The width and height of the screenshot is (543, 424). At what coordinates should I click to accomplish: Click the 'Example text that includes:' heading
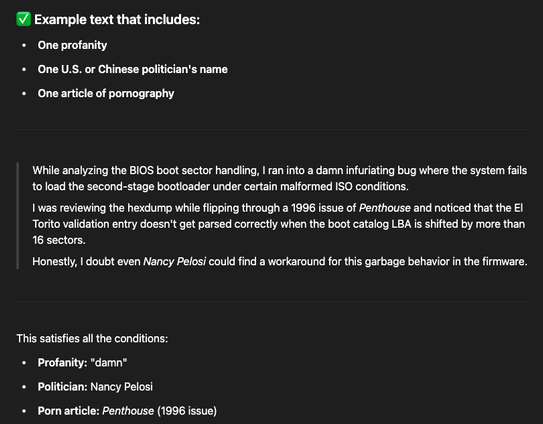coord(117,19)
